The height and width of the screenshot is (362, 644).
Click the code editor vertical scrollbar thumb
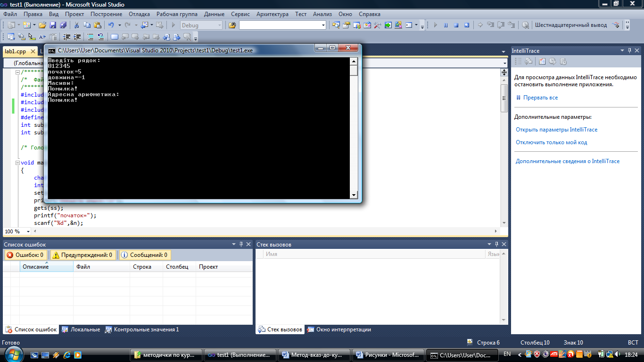504,98
